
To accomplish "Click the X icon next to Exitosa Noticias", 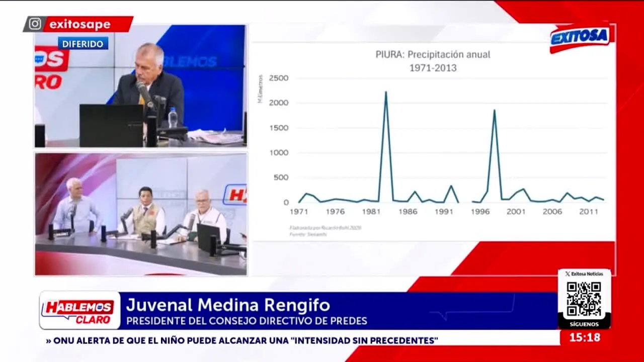I will 568,274.
